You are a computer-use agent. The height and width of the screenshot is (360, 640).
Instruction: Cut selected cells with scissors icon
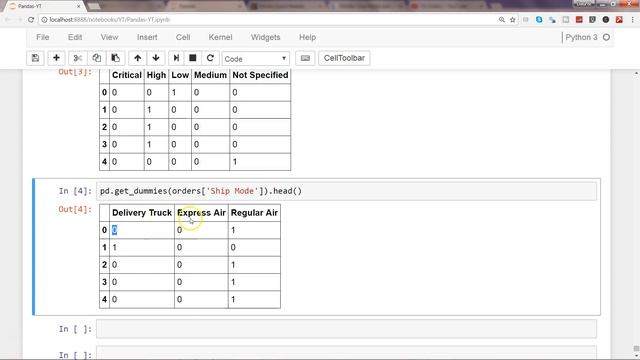[x=78, y=58]
